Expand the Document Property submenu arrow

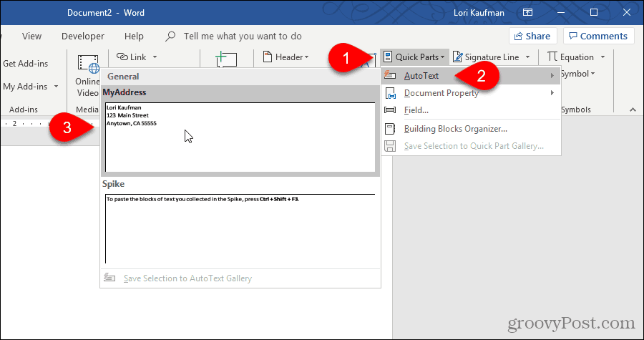552,93
